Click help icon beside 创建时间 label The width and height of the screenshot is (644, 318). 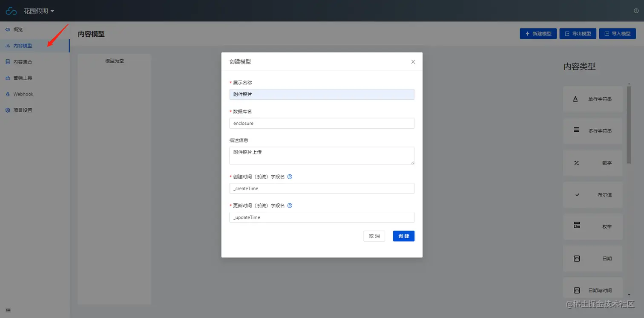coord(290,176)
